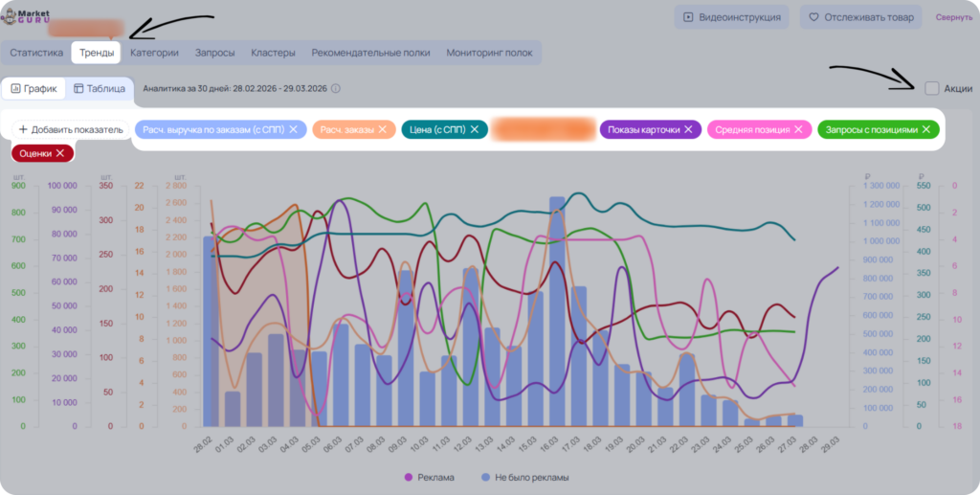Switch to the Таблица view
Image resolution: width=980 pixels, height=495 pixels.
coord(100,89)
